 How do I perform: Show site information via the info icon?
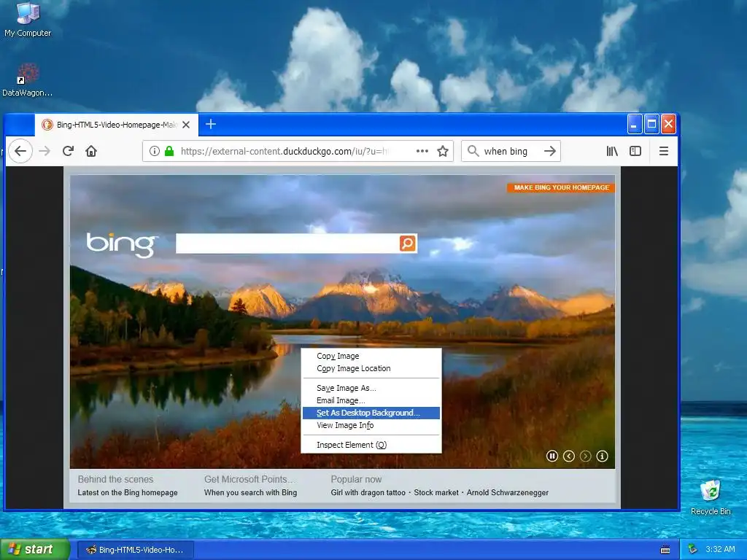[x=155, y=151]
